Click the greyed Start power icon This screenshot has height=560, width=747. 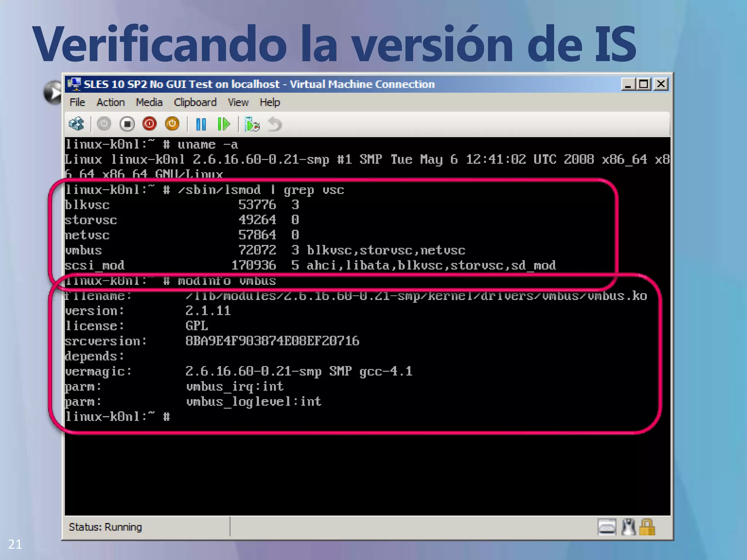tap(104, 124)
